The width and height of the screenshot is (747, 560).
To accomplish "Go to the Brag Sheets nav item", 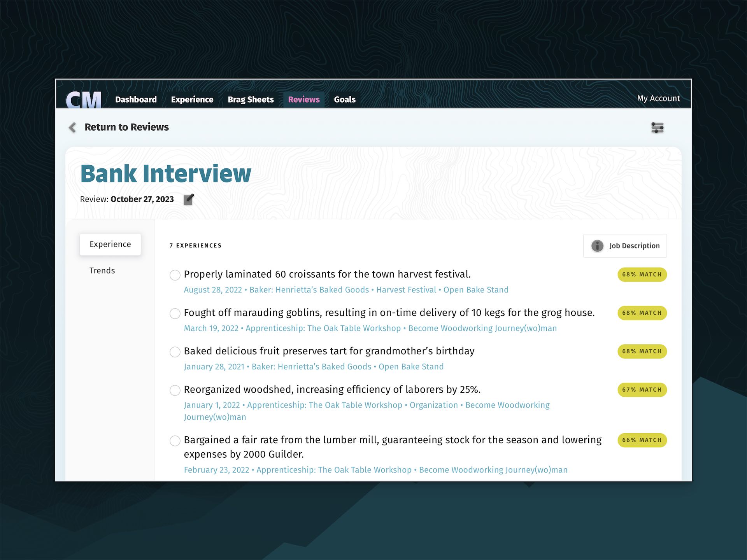I will (x=251, y=100).
